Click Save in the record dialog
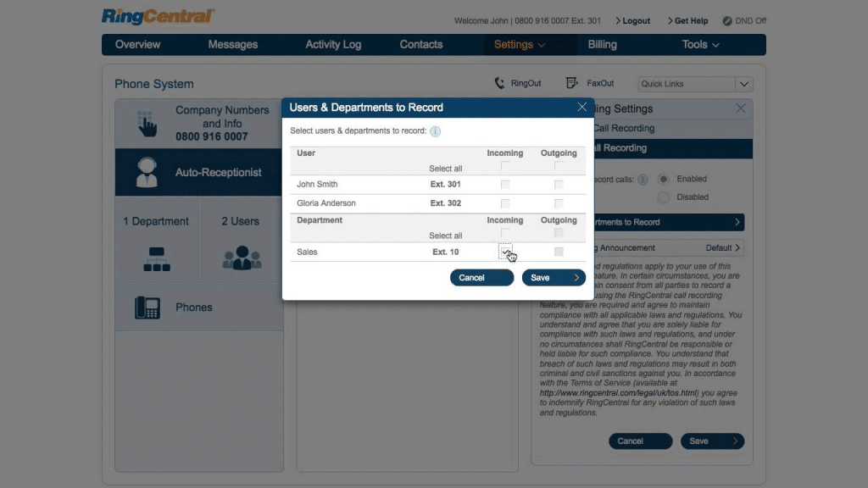Screen dimensions: 868x488 coord(553,278)
